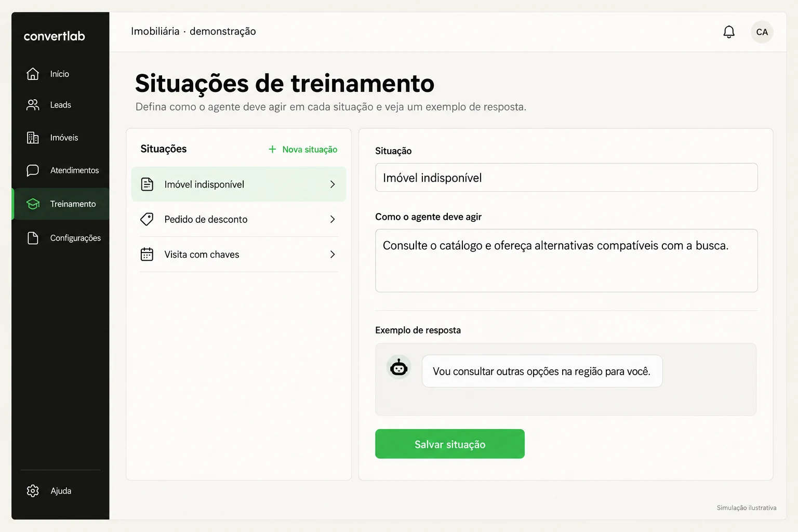Click the example response message bubble
798x532 pixels.
click(542, 371)
